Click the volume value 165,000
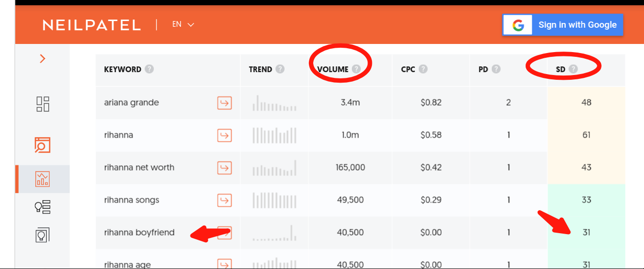Screen dimensions: 644x269 (x=350, y=168)
